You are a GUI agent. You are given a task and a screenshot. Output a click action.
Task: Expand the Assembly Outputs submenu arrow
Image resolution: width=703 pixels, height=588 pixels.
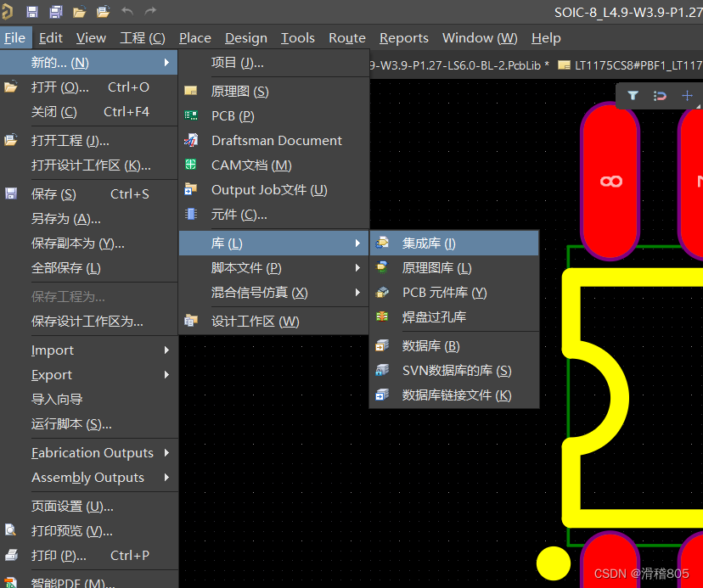(166, 478)
